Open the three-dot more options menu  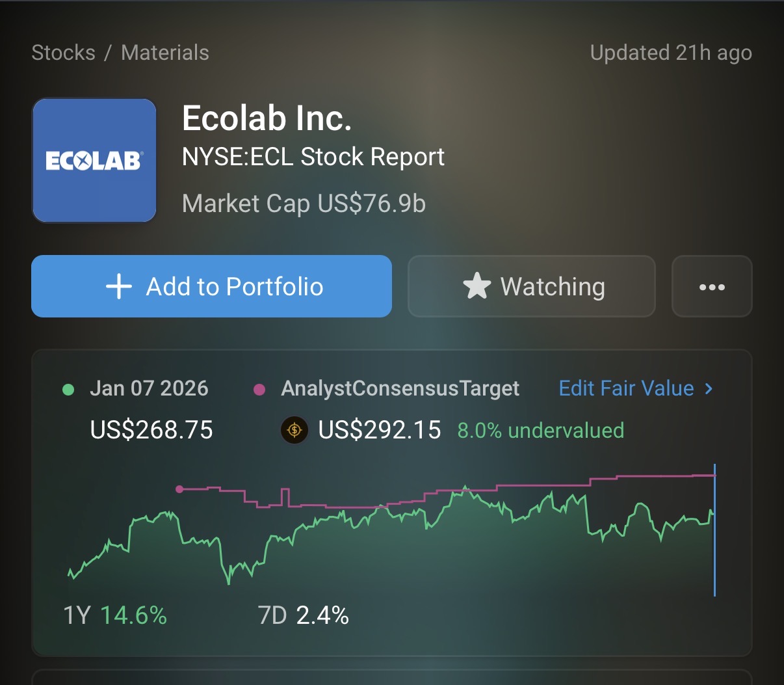tap(712, 287)
